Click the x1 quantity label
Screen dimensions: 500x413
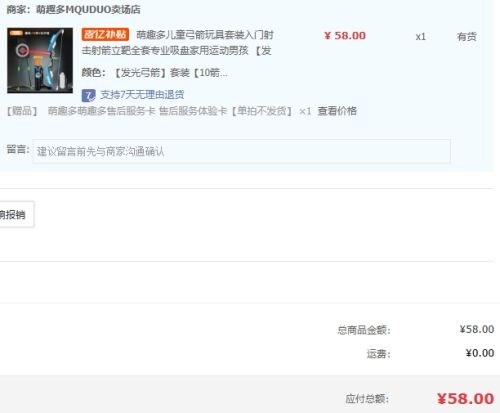pyautogui.click(x=421, y=37)
